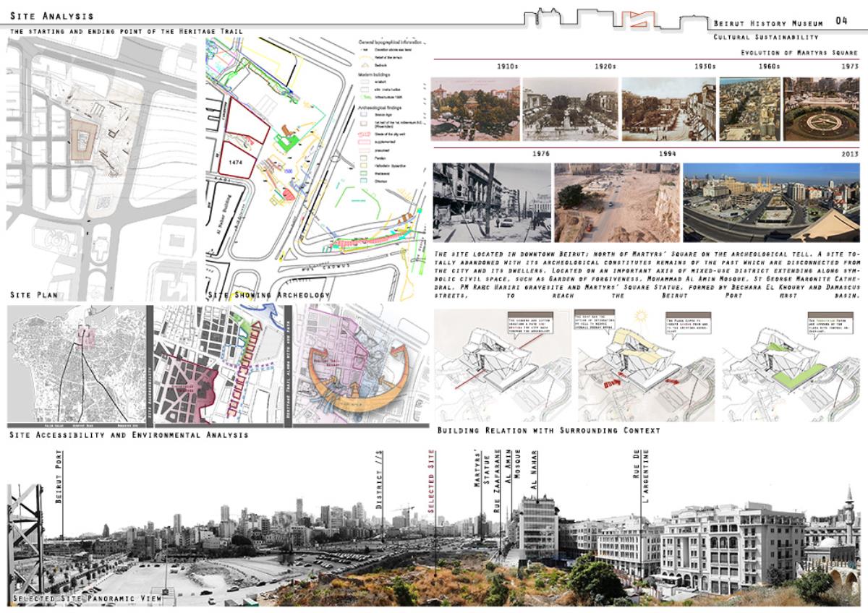Image resolution: width=868 pixels, height=613 pixels.
Task: Open the 2013 panoramic city photo
Action: point(770,202)
